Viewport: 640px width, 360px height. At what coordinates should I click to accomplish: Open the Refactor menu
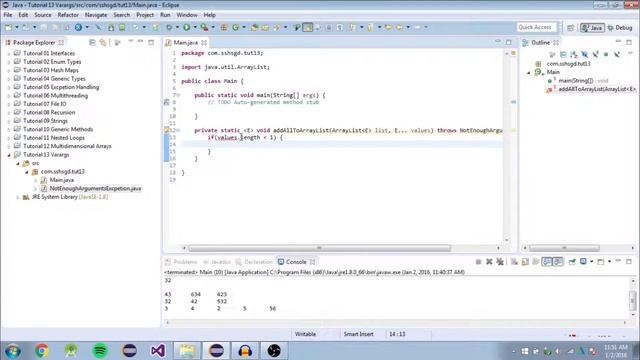click(68, 15)
